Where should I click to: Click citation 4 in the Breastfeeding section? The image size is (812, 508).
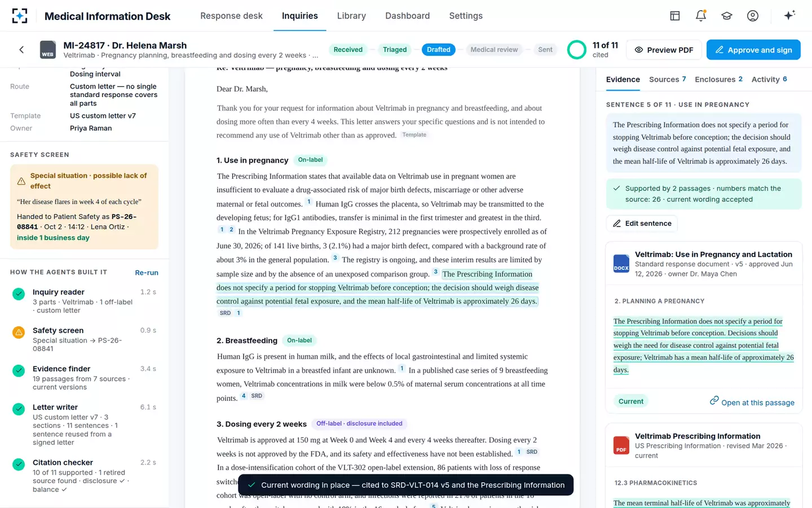(x=244, y=396)
